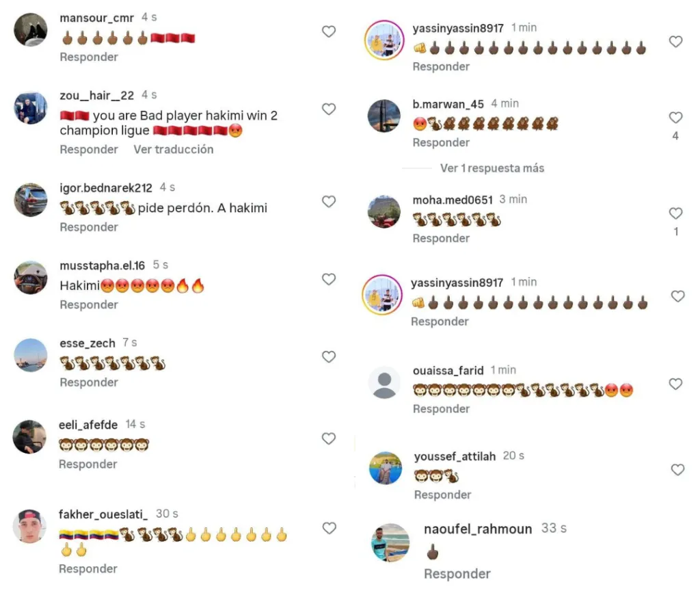
Task: Open fakher_oueslati_'s profile picture
Action: tap(30, 525)
